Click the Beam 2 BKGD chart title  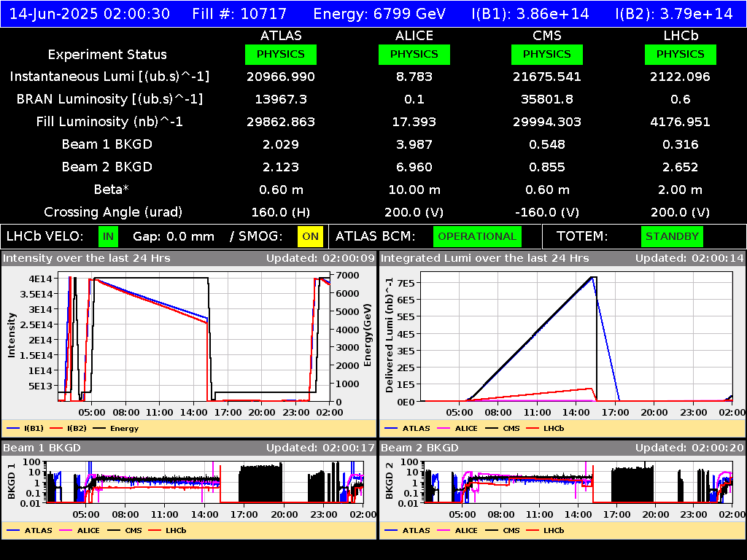(x=419, y=448)
